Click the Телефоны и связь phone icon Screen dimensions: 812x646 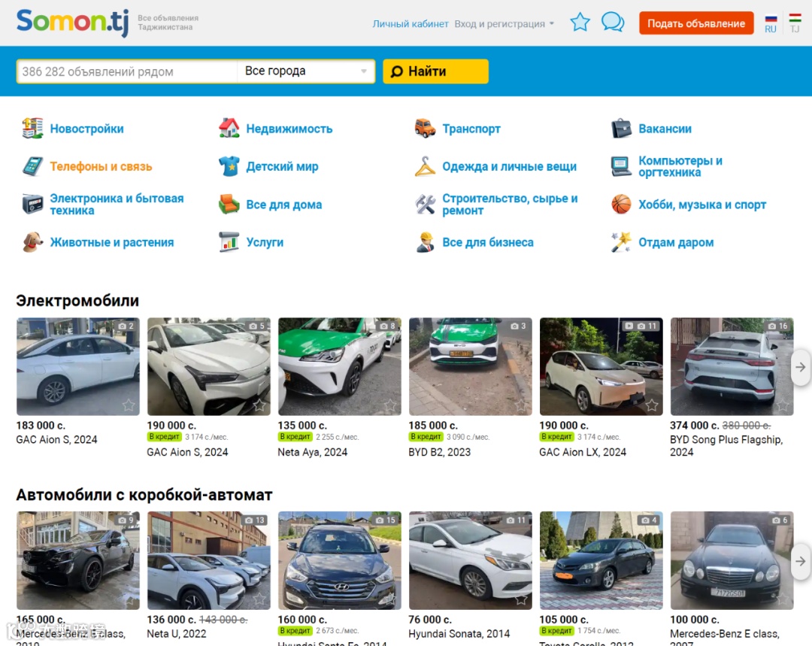(32, 166)
